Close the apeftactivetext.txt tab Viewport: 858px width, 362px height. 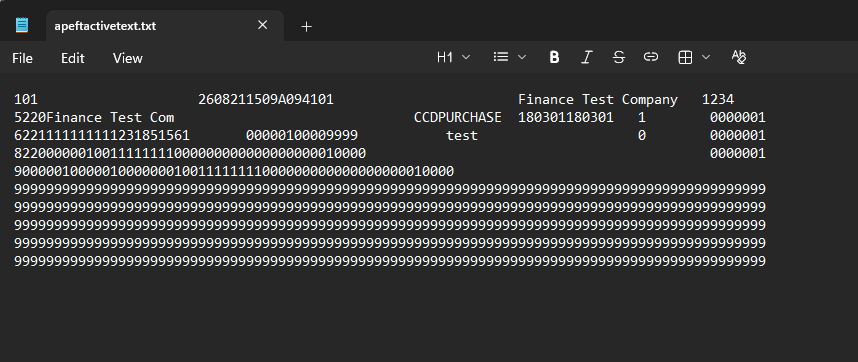[x=263, y=25]
